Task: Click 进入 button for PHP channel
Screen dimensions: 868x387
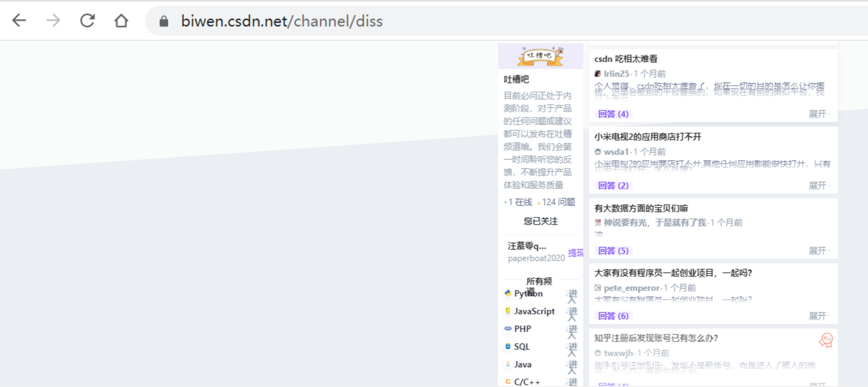Action: pos(572,332)
